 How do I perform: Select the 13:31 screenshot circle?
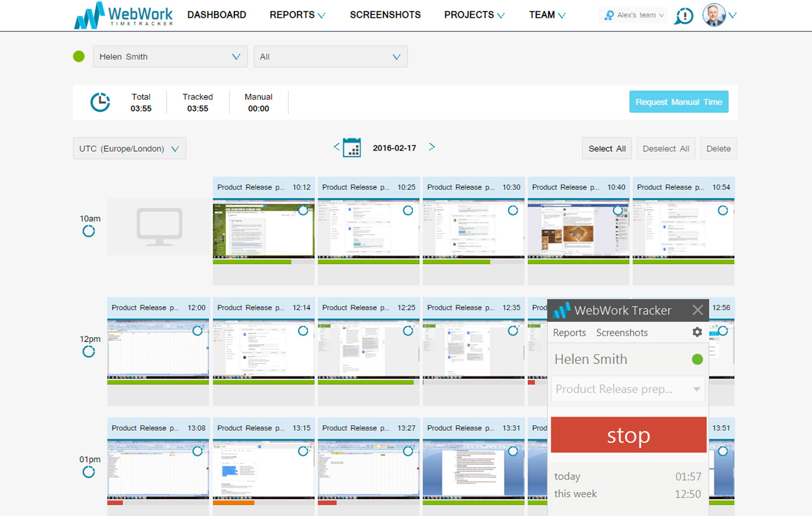pos(513,451)
